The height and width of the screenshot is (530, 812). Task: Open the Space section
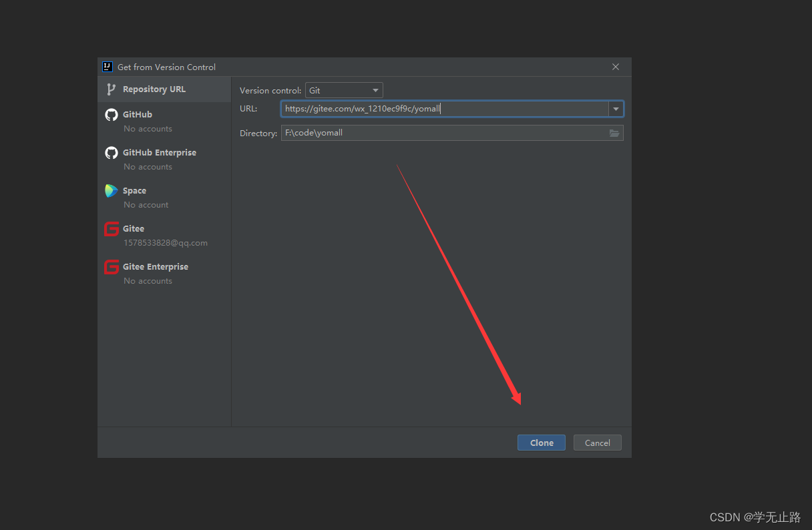[164, 197]
